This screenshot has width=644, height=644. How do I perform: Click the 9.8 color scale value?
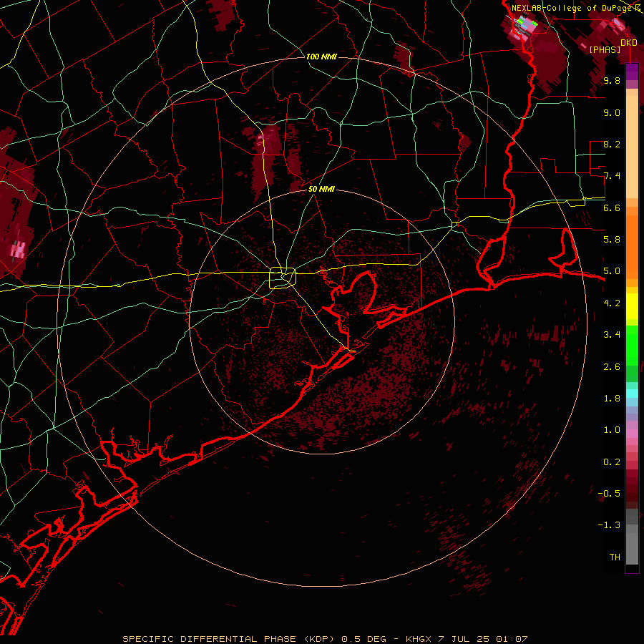pyautogui.click(x=612, y=80)
